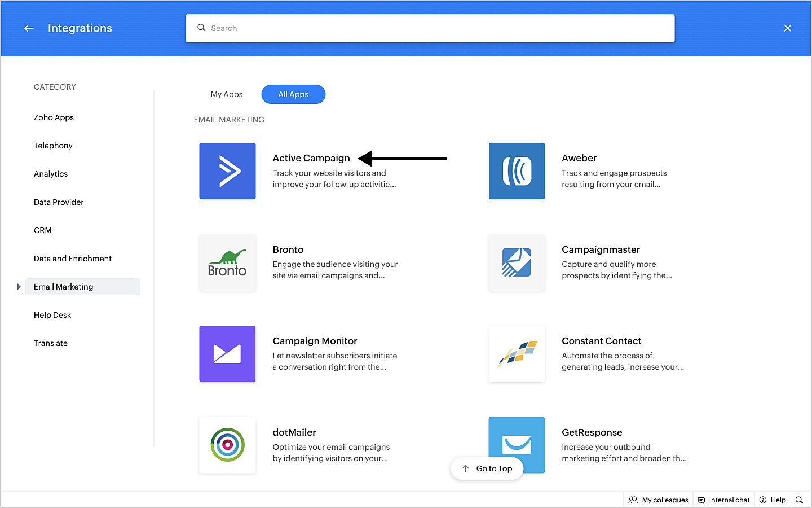The image size is (812, 508).
Task: Select the All Apps tab
Action: 293,94
